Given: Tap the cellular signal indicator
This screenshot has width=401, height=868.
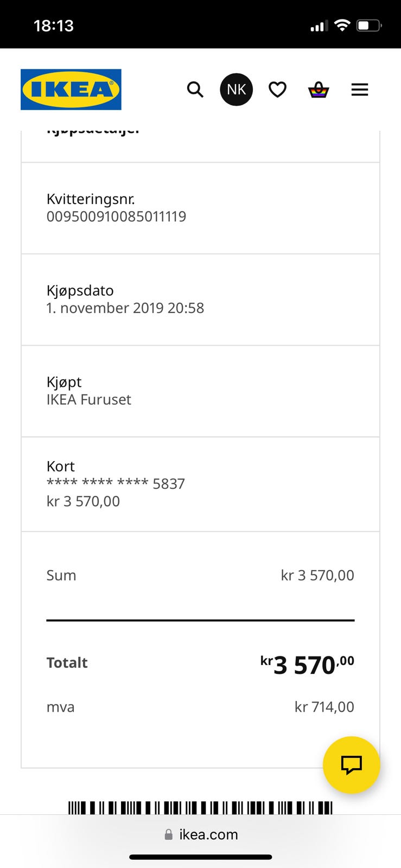Looking at the screenshot, I should [x=319, y=26].
